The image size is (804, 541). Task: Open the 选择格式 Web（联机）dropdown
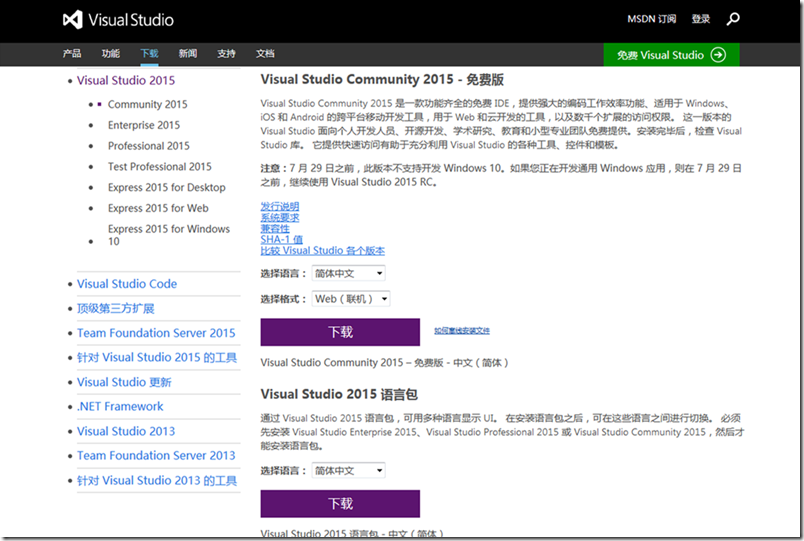click(351, 298)
